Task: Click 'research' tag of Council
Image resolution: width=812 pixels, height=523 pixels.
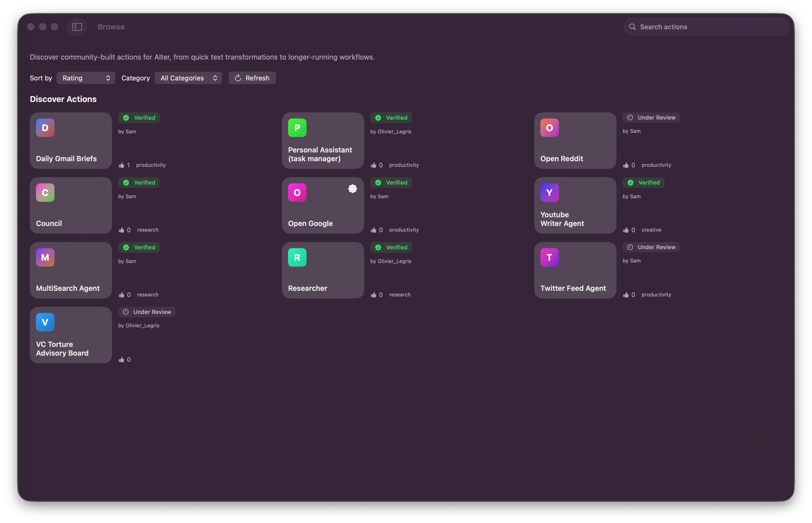Action: [x=148, y=230]
